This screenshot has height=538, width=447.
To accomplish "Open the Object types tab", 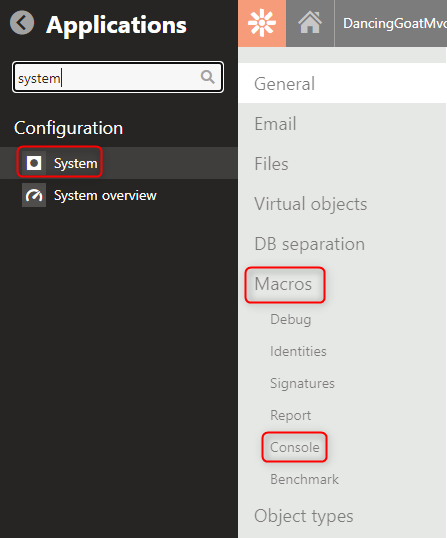I will tap(304, 516).
